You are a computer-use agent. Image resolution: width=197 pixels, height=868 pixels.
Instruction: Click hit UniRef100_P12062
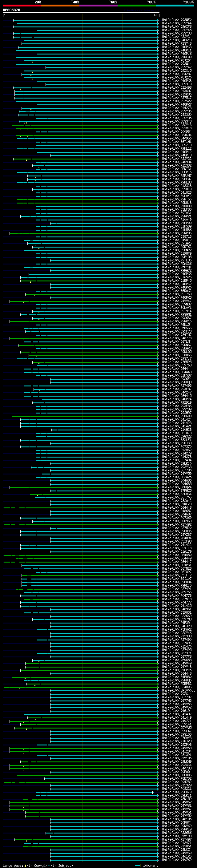[x=176, y=450]
